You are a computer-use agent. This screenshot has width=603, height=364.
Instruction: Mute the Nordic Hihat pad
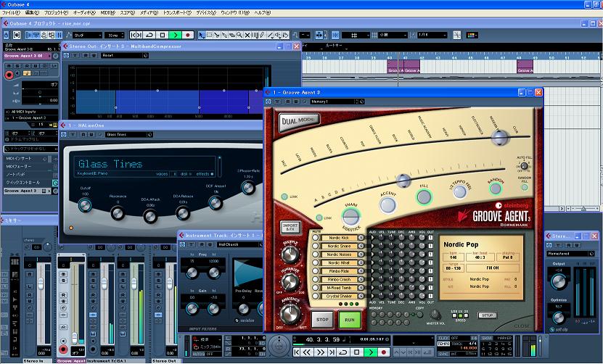pyautogui.click(x=316, y=262)
